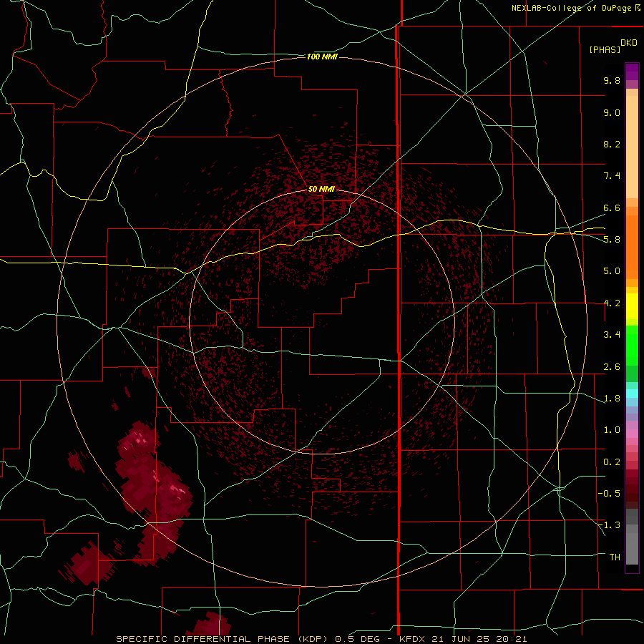Click the DKD label above the color bar

(629, 43)
